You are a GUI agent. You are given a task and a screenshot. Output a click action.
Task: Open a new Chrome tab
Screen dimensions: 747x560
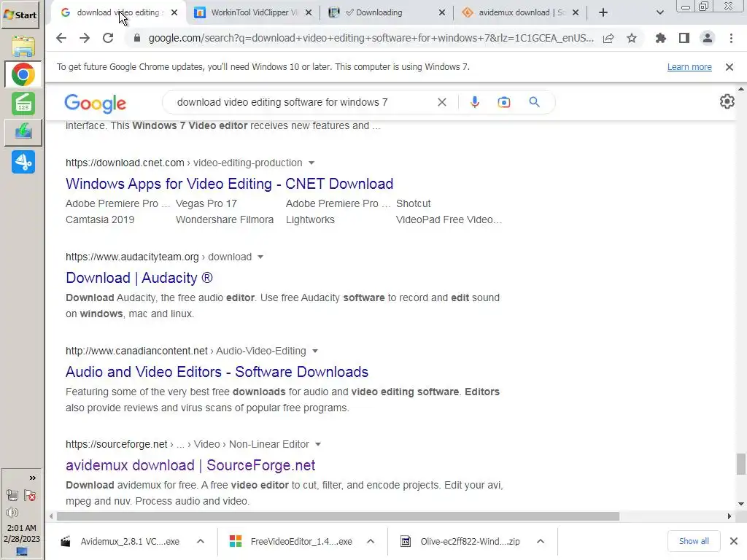(x=603, y=12)
